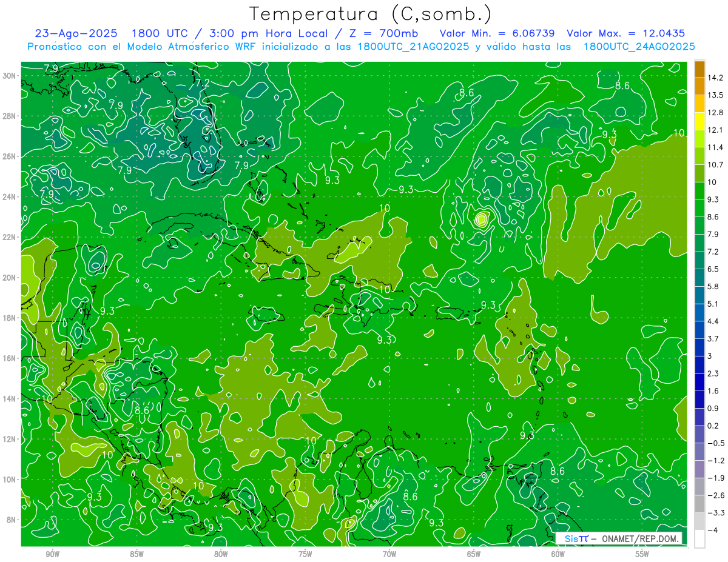This screenshot has height=562, width=728.
Task: Click the '28N' latitude axis label
Action: tap(9, 116)
